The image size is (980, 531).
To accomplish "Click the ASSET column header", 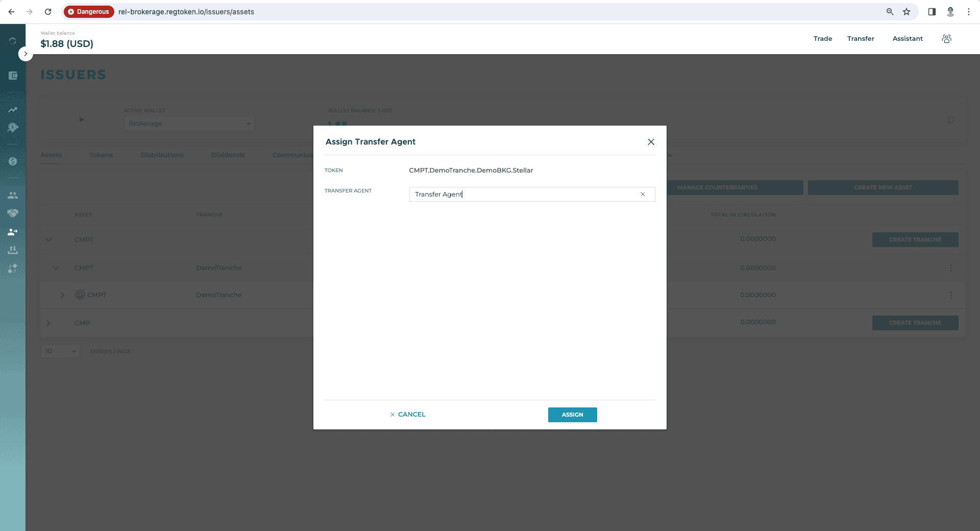I will (83, 215).
